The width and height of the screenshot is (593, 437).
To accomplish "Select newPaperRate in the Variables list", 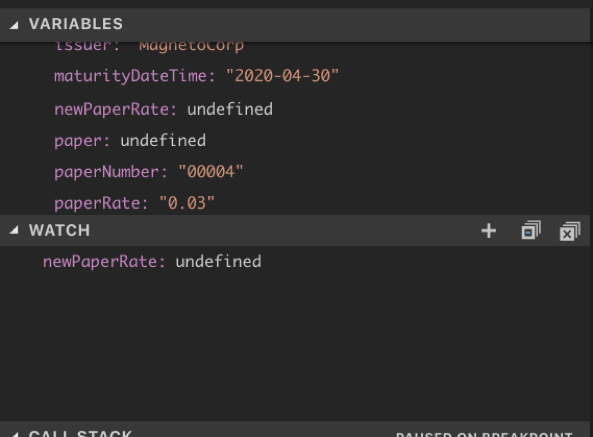I will click(x=295, y=109).
